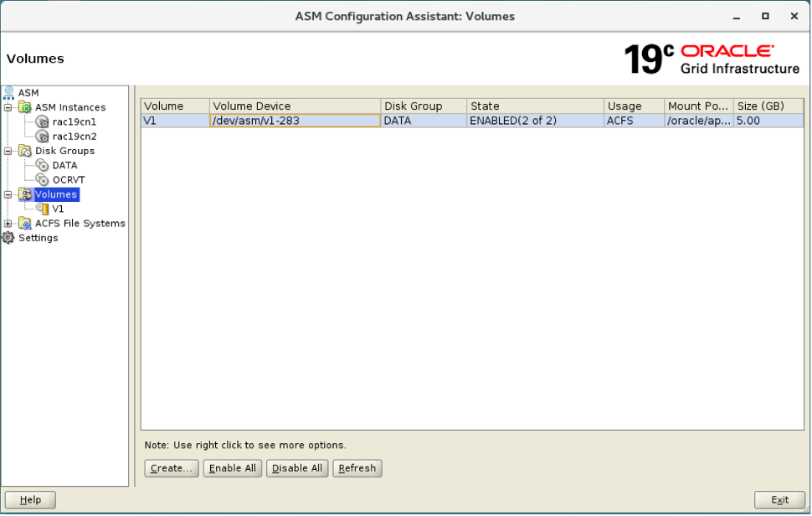Open Disk Groups in the tree

[x=64, y=151]
